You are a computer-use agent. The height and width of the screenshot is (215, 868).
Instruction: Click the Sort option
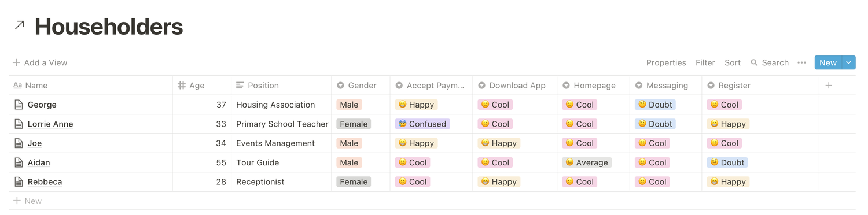pos(733,62)
